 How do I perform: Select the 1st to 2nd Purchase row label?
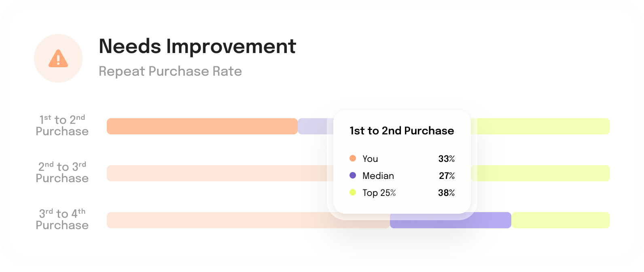click(x=62, y=125)
